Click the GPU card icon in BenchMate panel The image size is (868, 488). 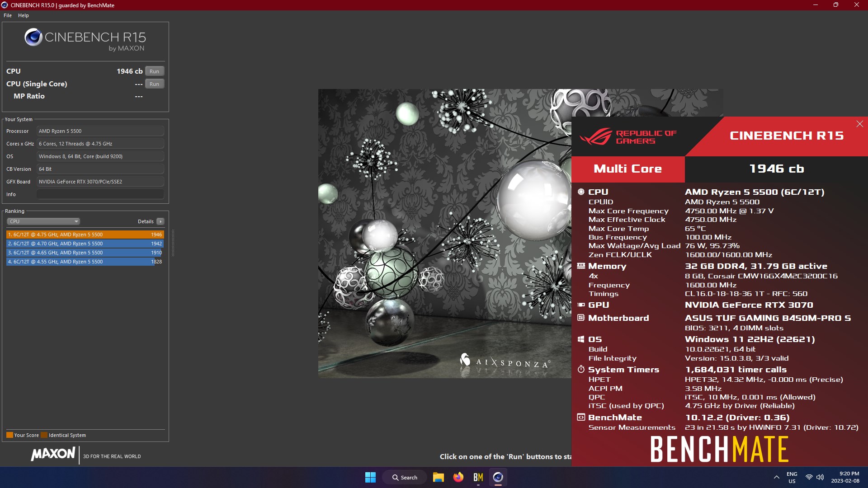581,305
